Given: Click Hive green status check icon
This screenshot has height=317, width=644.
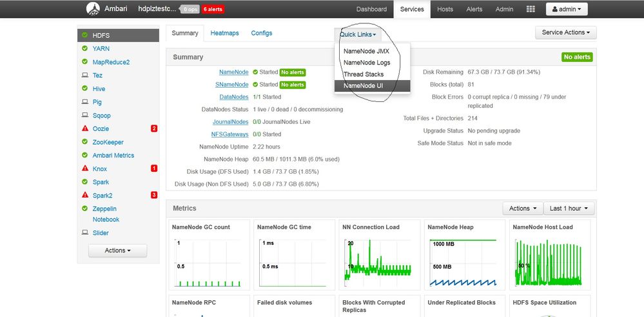Looking at the screenshot, I should pos(84,88).
